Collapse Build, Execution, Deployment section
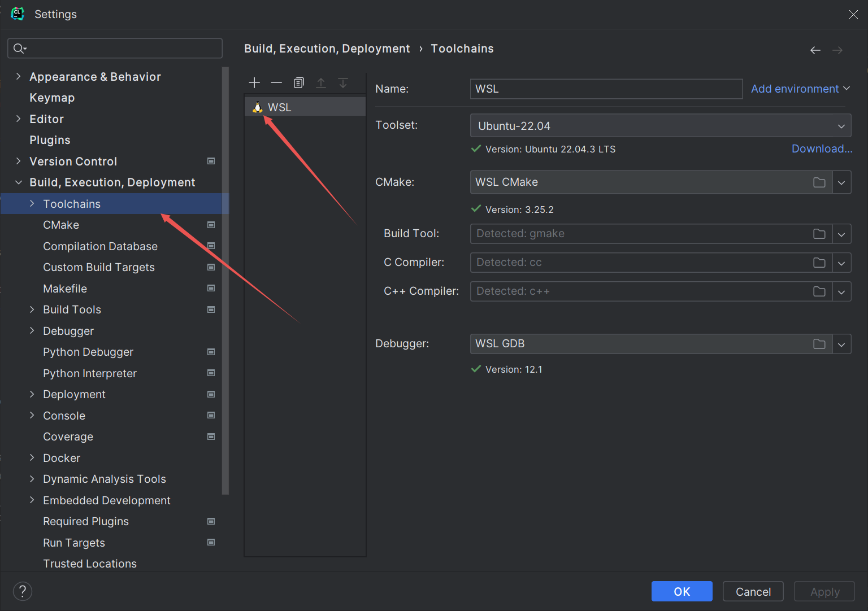 [18, 182]
